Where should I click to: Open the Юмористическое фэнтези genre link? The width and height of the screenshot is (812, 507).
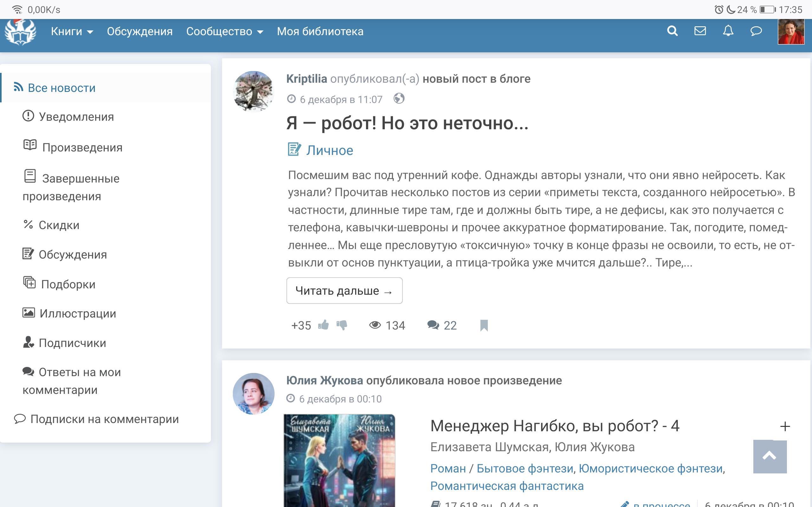[650, 468]
